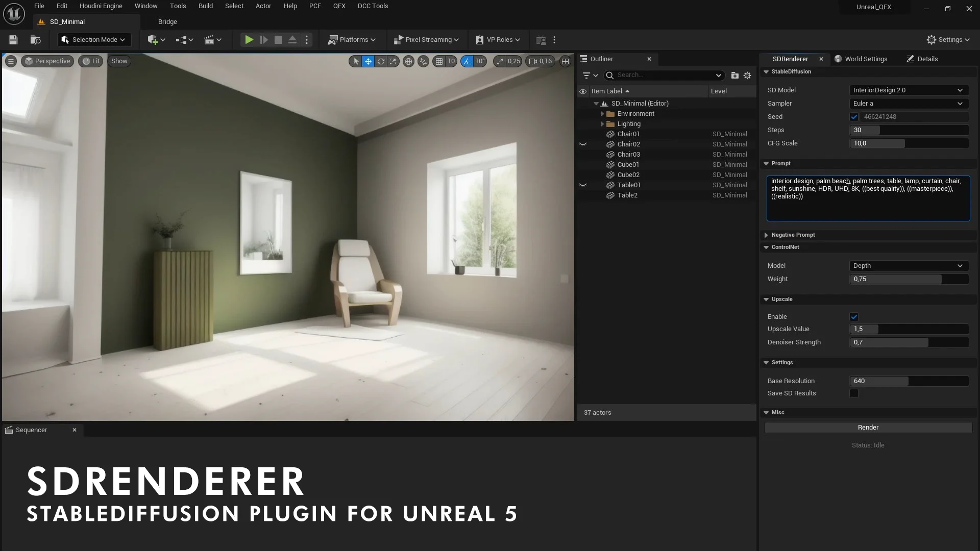Click the Perspective viewport button
This screenshot has width=980, height=551.
tap(47, 61)
